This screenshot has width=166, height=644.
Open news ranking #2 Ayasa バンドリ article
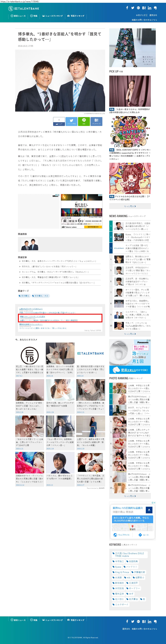[x=130, y=237]
